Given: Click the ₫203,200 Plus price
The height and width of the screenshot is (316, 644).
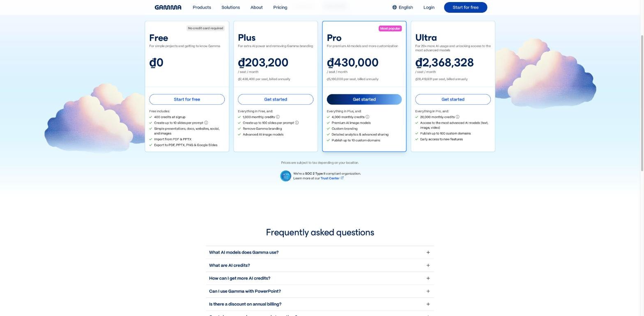Looking at the screenshot, I should click(263, 62).
